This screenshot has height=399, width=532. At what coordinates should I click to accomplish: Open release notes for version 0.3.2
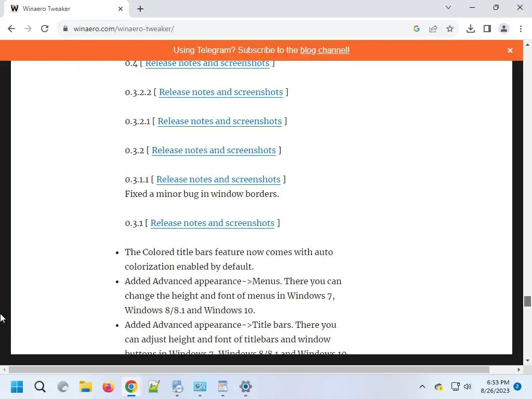point(214,150)
